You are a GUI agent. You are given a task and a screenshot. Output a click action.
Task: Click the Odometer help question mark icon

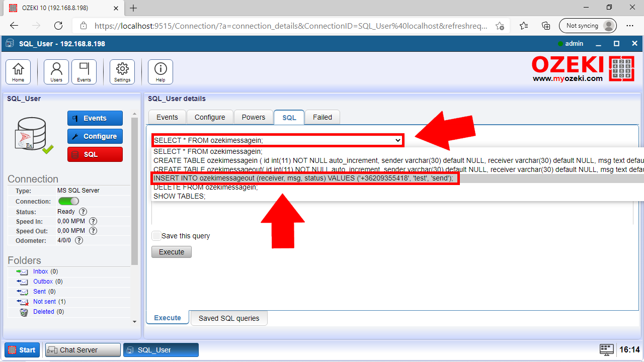pyautogui.click(x=79, y=240)
